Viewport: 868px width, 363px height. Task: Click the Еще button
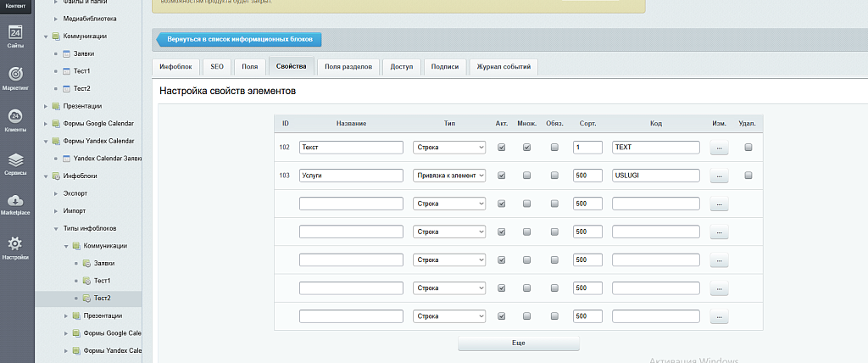click(x=519, y=343)
